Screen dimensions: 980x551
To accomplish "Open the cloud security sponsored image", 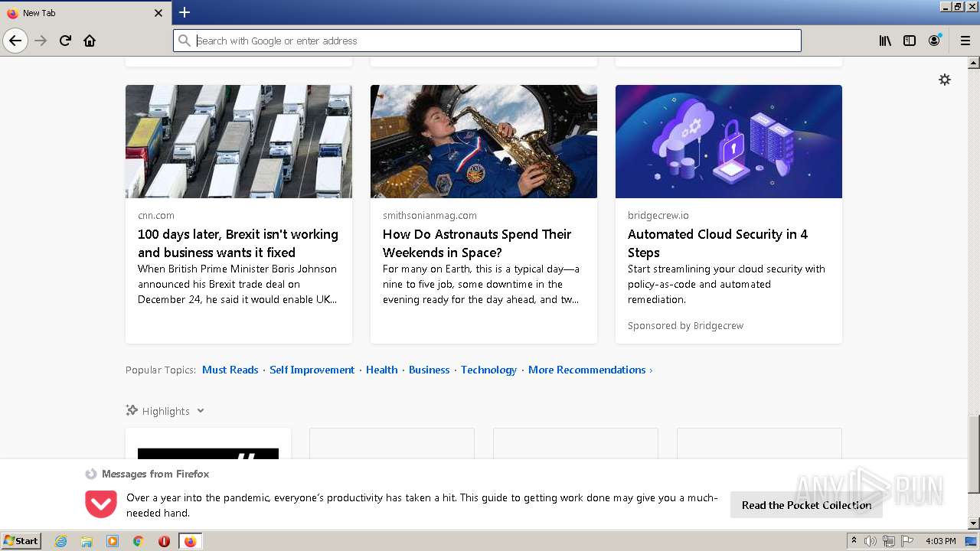I will point(729,142).
